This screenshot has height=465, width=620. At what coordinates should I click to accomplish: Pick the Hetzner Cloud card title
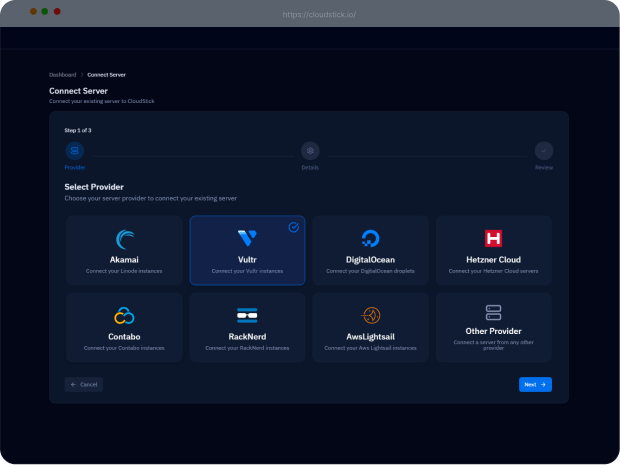(493, 260)
